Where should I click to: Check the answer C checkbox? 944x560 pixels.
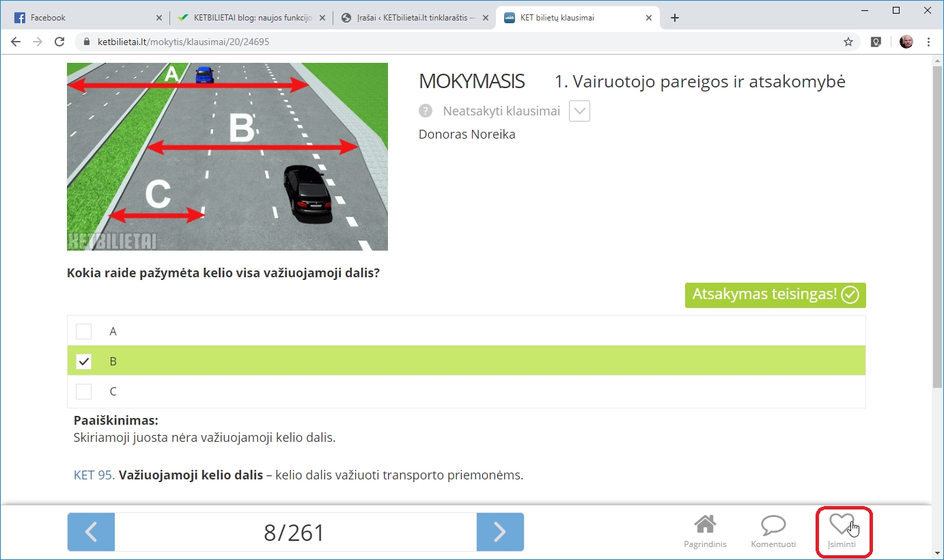(x=83, y=391)
